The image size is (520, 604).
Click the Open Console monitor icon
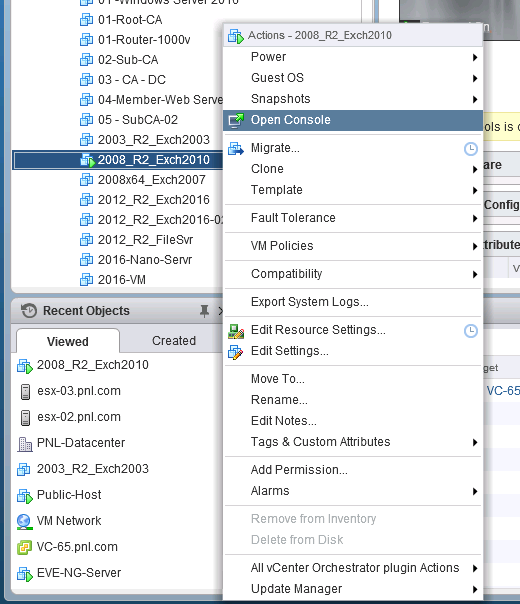(x=236, y=120)
